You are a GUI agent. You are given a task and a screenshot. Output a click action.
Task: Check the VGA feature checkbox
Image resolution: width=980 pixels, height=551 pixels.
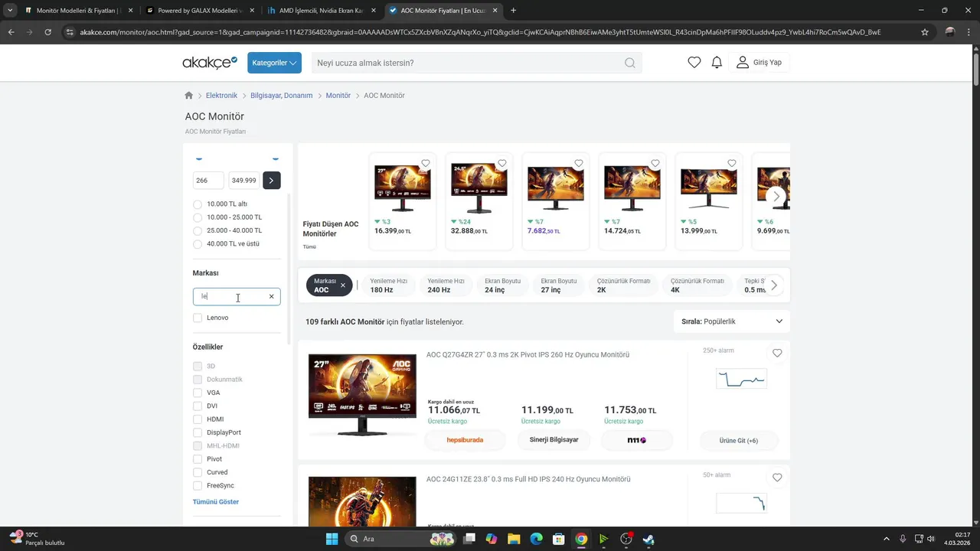[198, 393]
